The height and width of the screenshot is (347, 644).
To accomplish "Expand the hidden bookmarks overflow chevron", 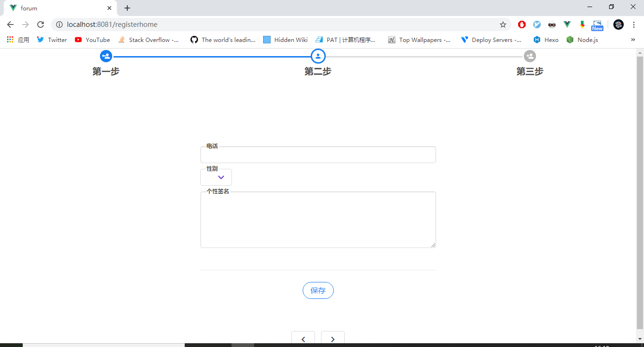I will click(633, 40).
